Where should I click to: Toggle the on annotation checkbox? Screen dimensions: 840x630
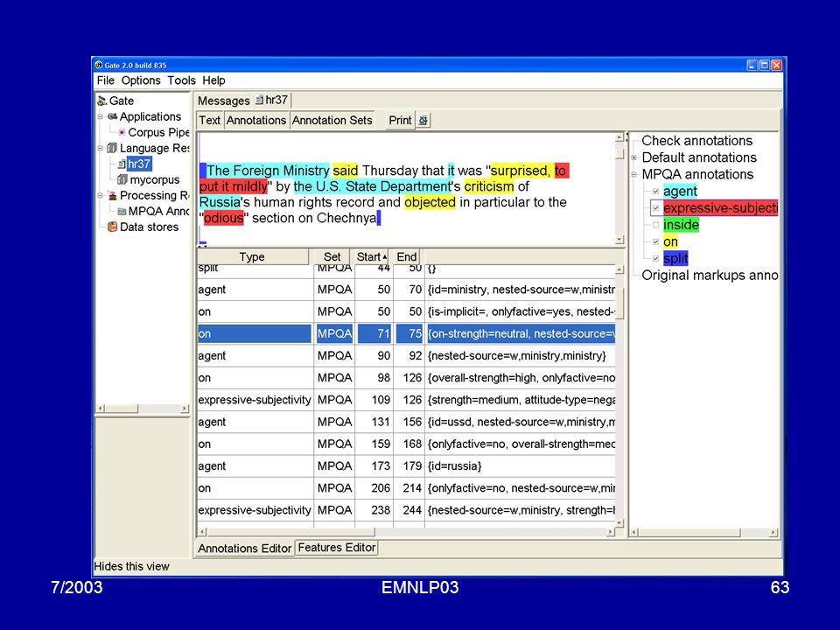coord(655,241)
